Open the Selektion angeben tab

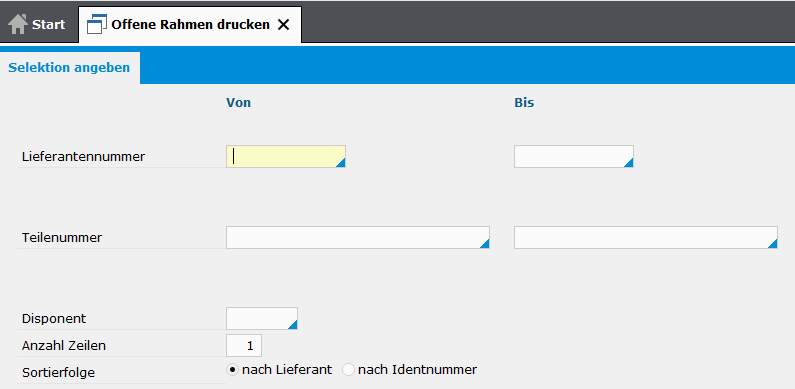(x=69, y=67)
